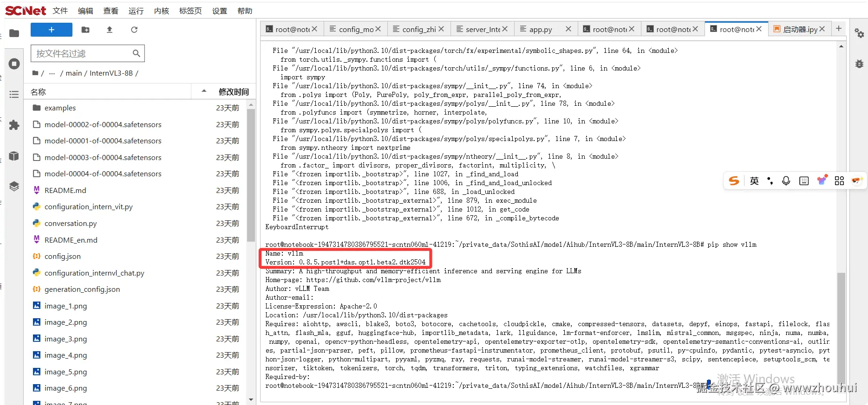This screenshot has width=868, height=405.
Task: Open the input method soft keyboard icon
Action: point(804,181)
